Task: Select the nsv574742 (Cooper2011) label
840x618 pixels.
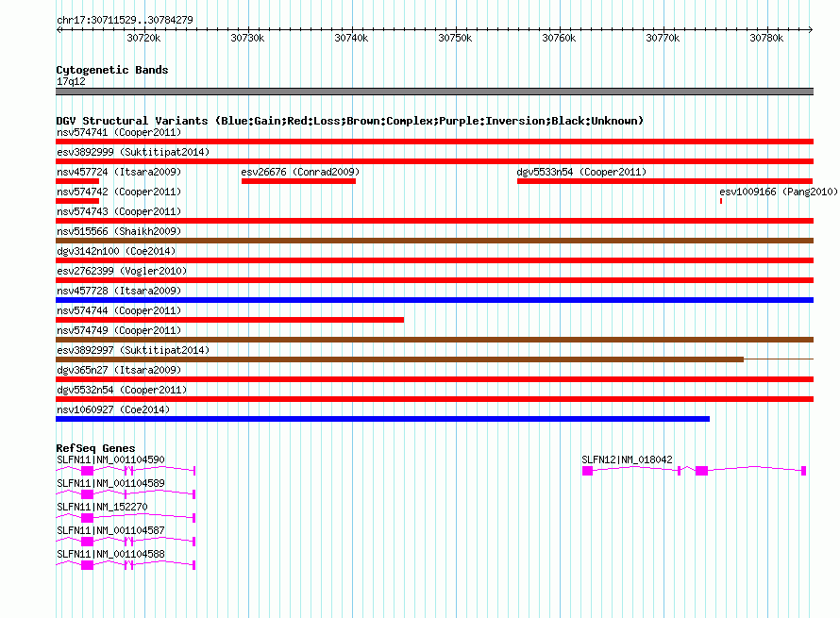Action: [x=119, y=192]
